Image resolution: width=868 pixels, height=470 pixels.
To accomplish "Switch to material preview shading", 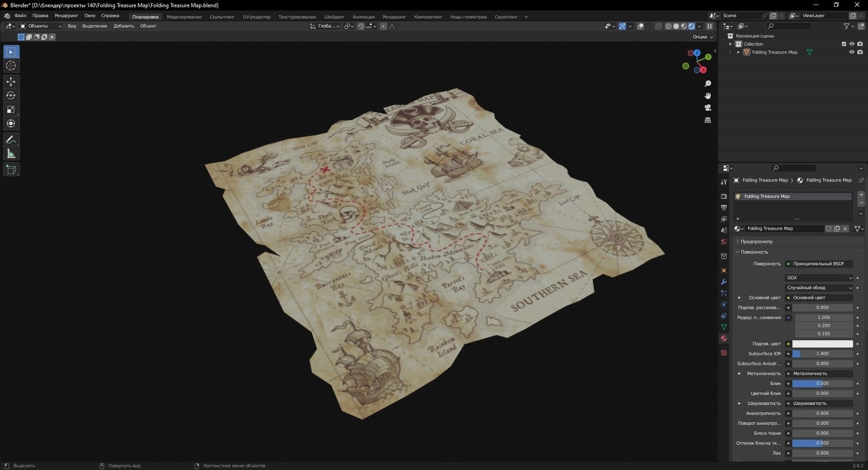I will click(x=684, y=26).
